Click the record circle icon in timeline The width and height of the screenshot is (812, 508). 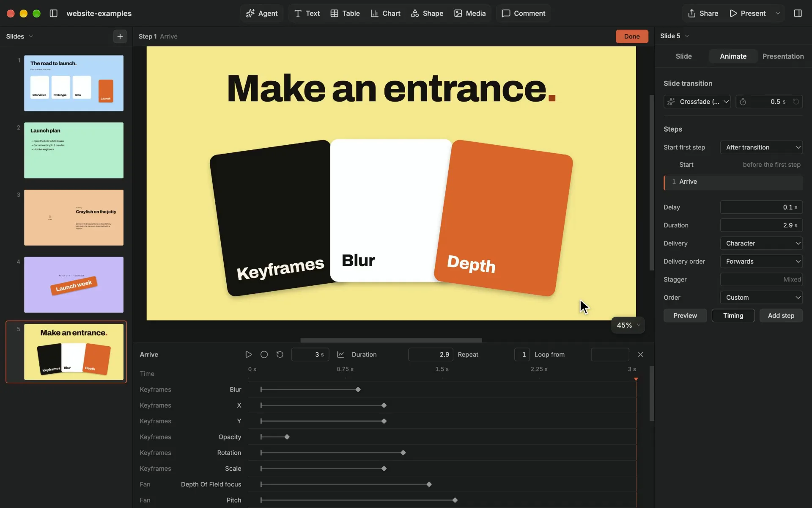pyautogui.click(x=264, y=354)
